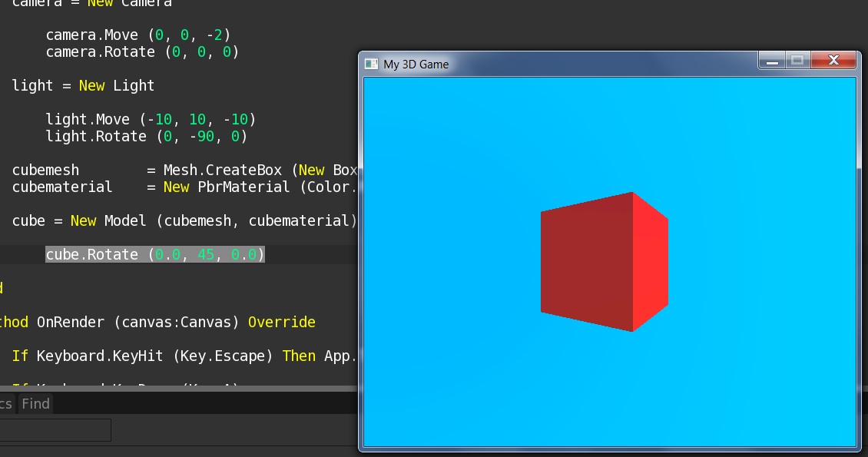The height and width of the screenshot is (457, 868).
Task: Click the highlighted cube.Rotate code line
Action: (154, 254)
